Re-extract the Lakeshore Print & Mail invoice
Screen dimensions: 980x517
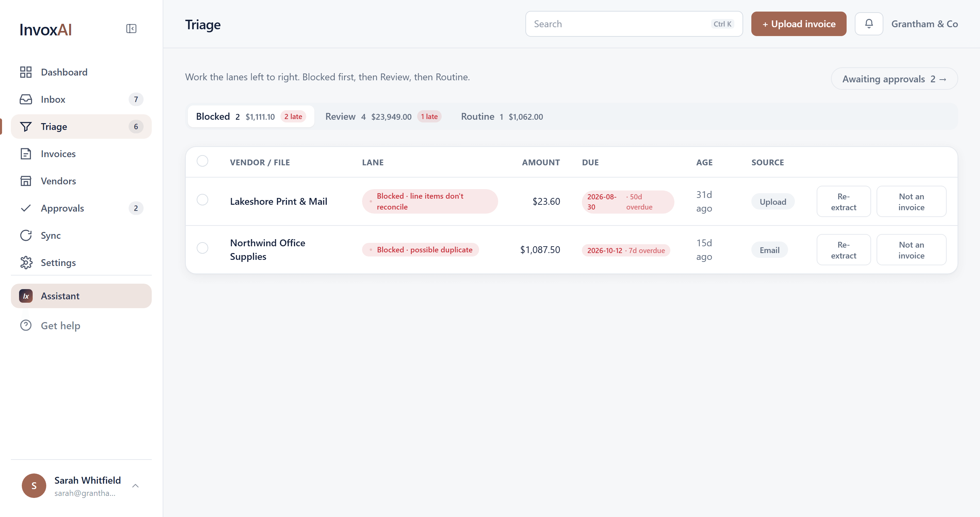(x=844, y=201)
